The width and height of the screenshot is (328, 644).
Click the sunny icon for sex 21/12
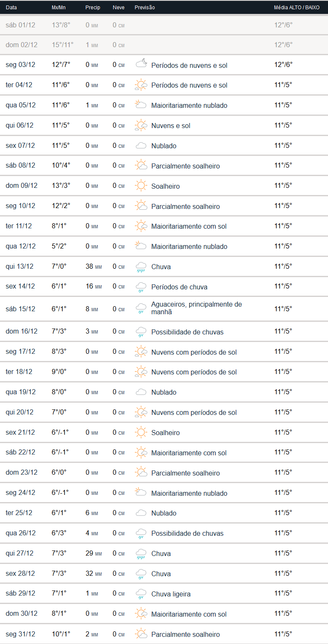click(x=141, y=433)
